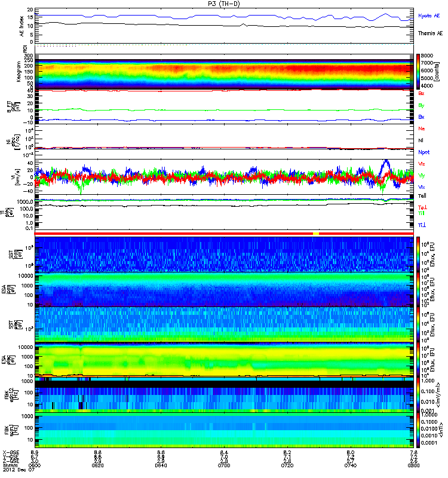This screenshot has height=478, width=448.
Task: Click the 8000 value on Keogram color bar
Action: (x=427, y=56)
